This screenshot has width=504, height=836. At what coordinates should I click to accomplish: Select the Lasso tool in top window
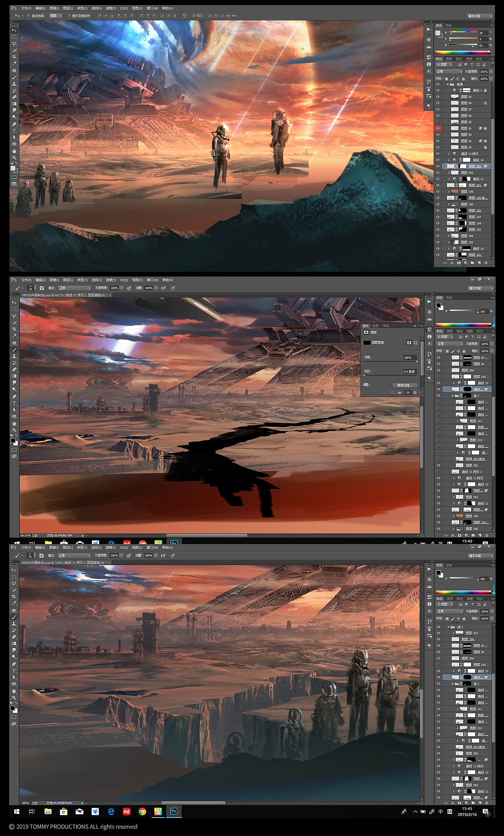click(14, 43)
